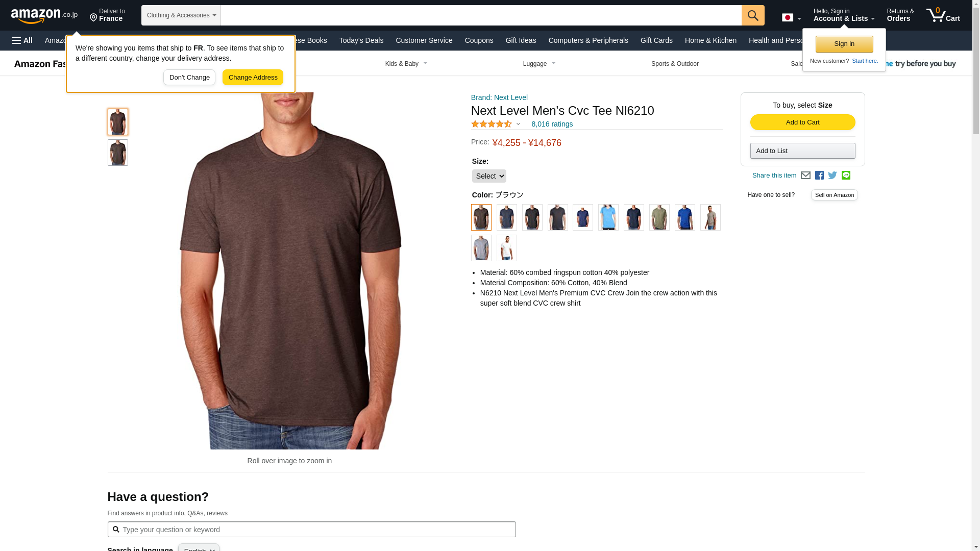
Task: Expand the star ratings breakdown chevron
Action: pyautogui.click(x=518, y=124)
